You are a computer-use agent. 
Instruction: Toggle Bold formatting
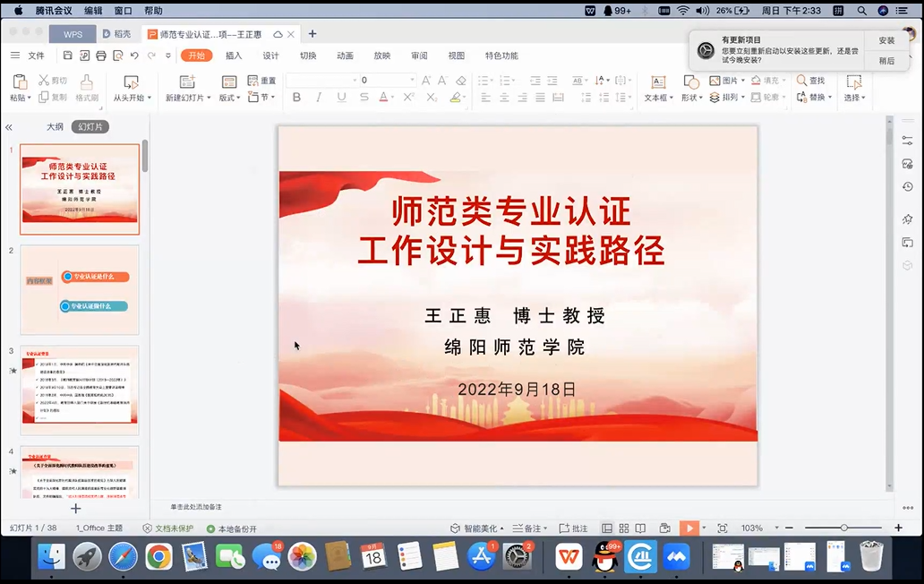tap(296, 98)
